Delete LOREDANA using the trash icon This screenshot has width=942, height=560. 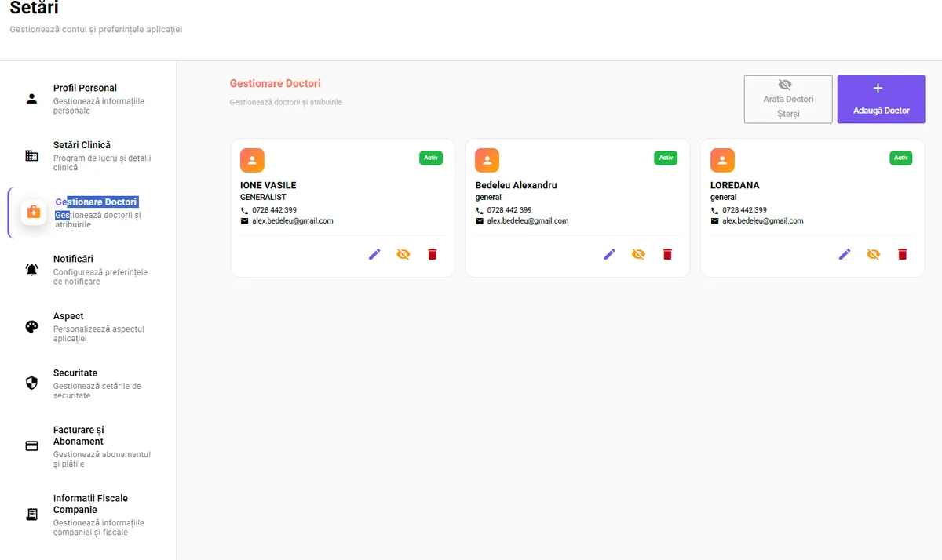click(x=902, y=253)
